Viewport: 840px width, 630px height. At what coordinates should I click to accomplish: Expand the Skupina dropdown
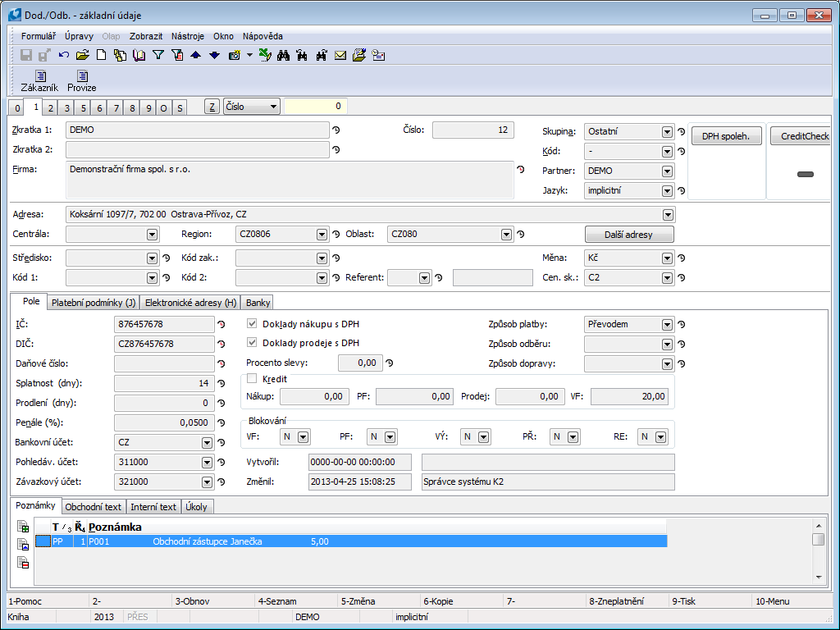pyautogui.click(x=667, y=132)
